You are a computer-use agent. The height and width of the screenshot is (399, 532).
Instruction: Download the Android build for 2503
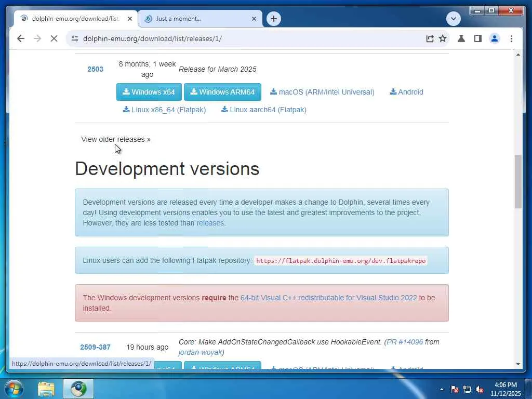406,92
